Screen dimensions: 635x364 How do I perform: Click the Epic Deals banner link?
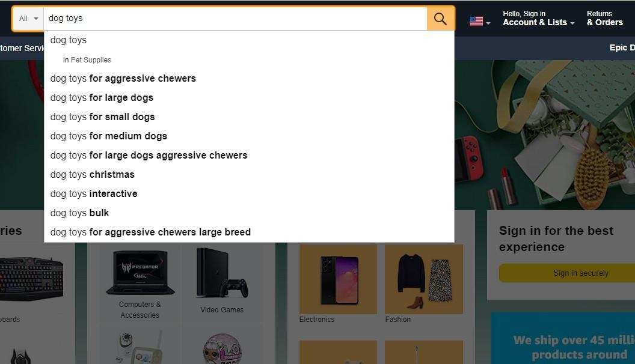tap(622, 47)
